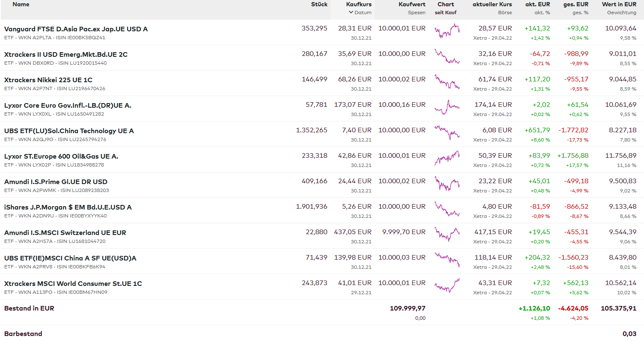Screen dimensions: 644x341
Task: Open the Vanguard FTSE D.Asia Pac. sparkline chart
Action: (447, 31)
